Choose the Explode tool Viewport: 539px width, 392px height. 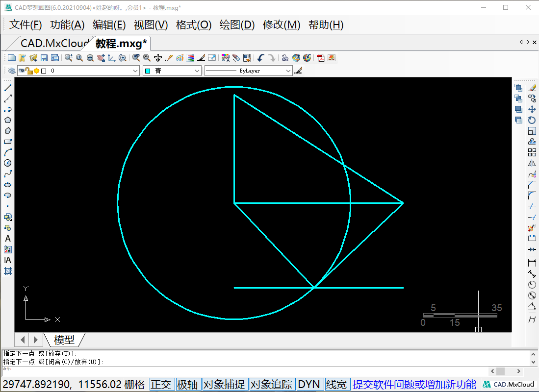[x=532, y=228]
